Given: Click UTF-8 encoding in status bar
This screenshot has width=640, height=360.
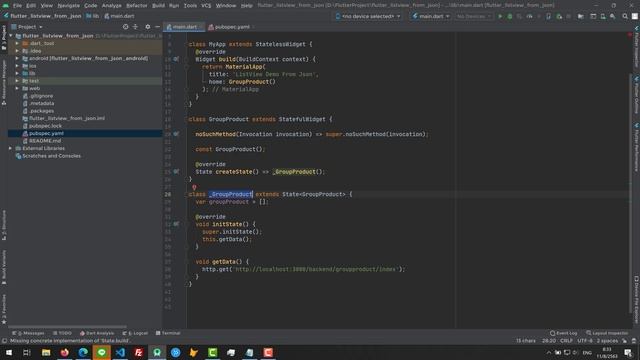Looking at the screenshot, I should point(584,340).
